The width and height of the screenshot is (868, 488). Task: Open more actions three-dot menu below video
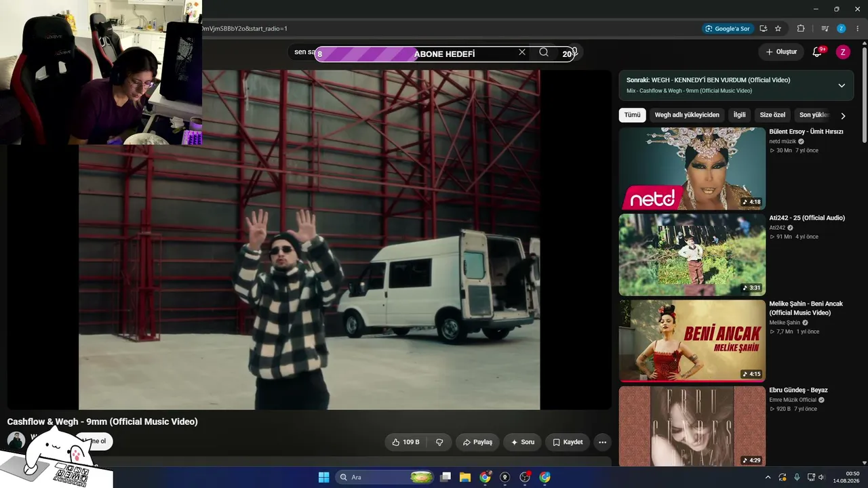pos(602,442)
